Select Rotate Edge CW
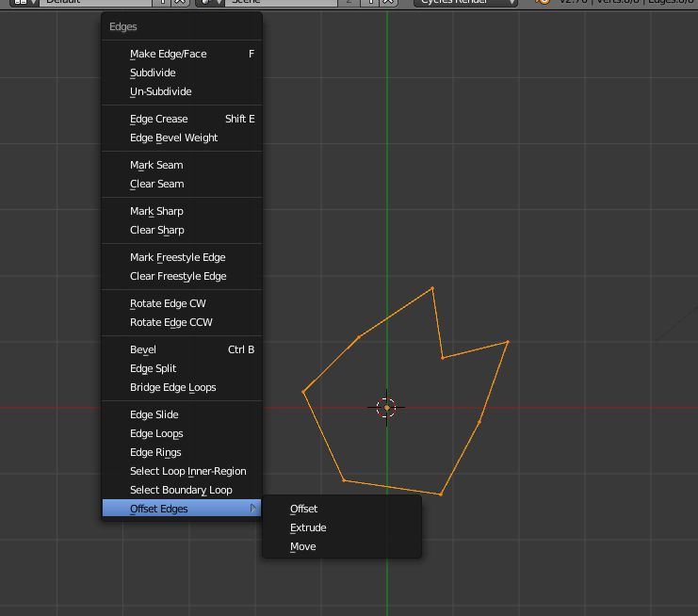This screenshot has width=698, height=616. pos(182,303)
